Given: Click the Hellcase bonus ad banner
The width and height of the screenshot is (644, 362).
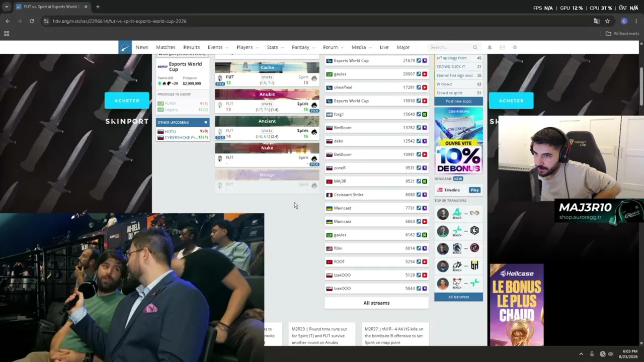Looking at the screenshot, I should (x=517, y=305).
